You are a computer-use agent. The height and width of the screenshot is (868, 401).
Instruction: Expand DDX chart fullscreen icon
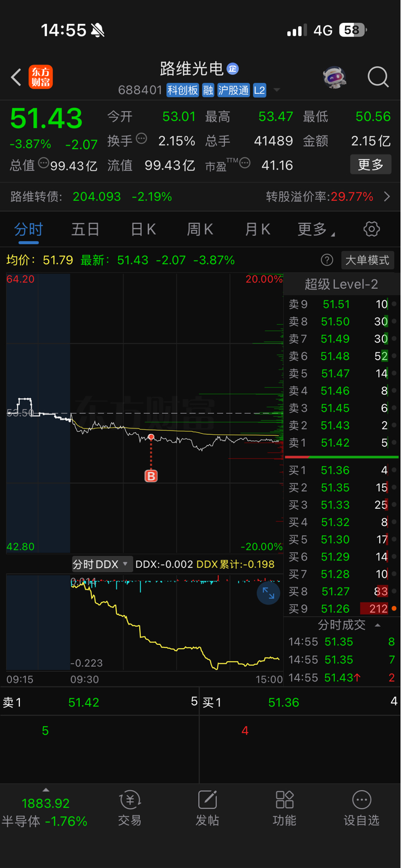pos(269,593)
